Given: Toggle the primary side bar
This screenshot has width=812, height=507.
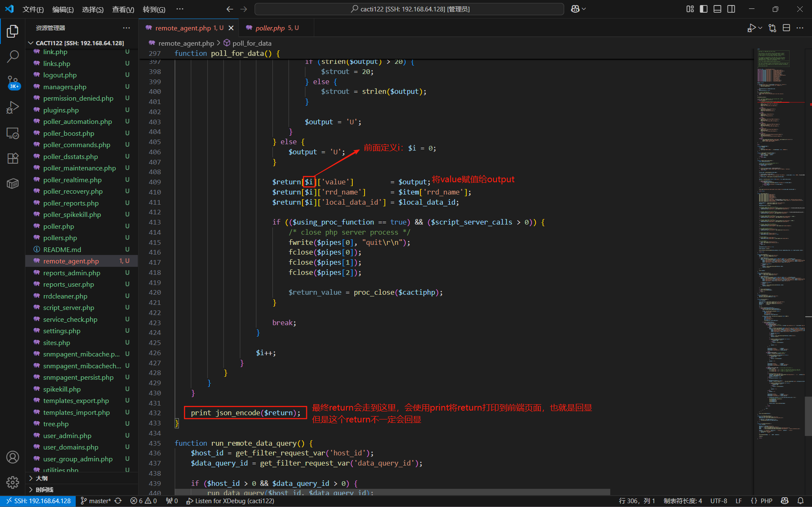Looking at the screenshot, I should click(x=704, y=9).
